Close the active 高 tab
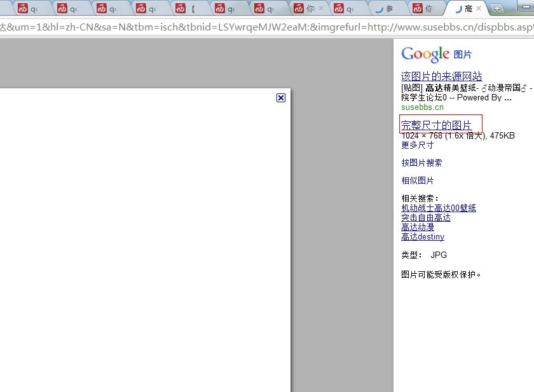Screen dimensions: 534x392 tap(479, 9)
